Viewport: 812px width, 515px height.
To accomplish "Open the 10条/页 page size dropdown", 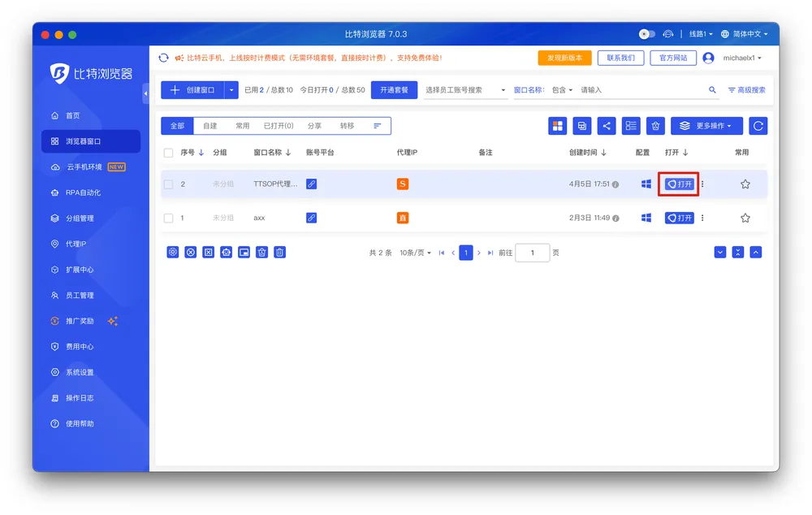I will pyautogui.click(x=416, y=253).
